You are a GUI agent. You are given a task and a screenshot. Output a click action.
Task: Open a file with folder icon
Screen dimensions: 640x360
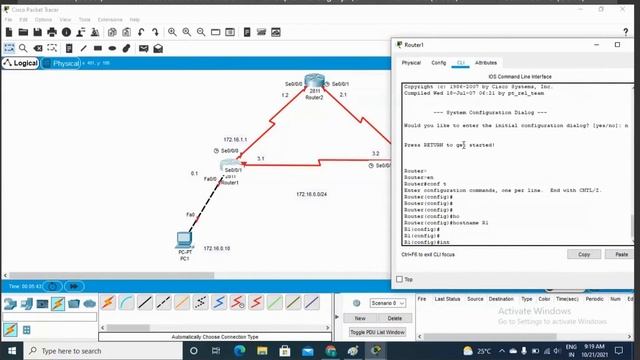tap(23, 32)
